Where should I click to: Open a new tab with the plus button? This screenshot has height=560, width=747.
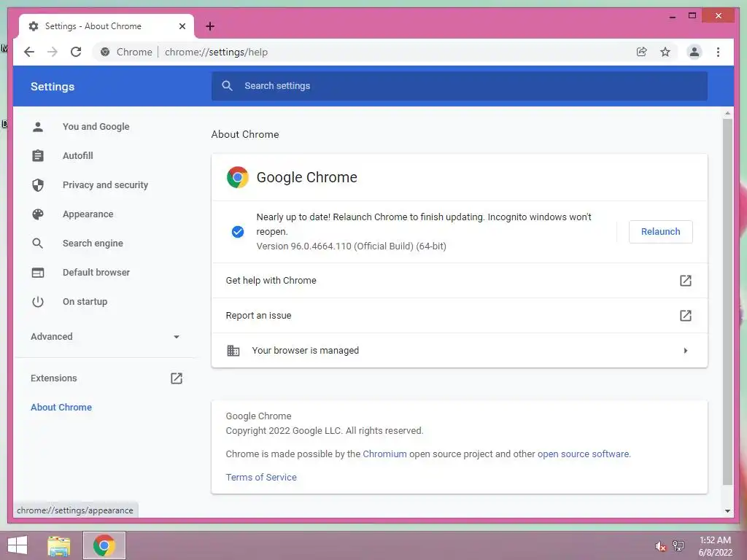[x=210, y=26]
